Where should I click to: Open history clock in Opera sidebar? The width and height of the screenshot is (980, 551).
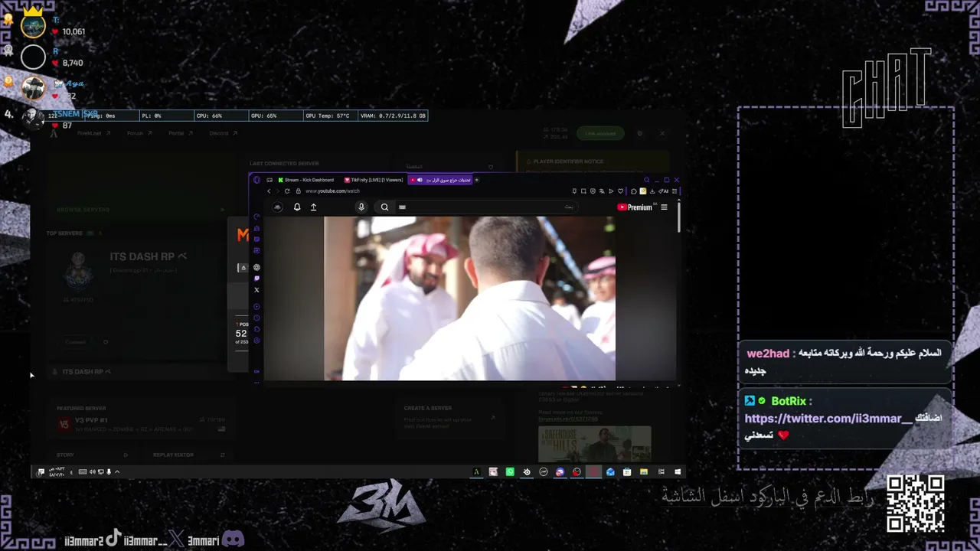pyautogui.click(x=256, y=318)
